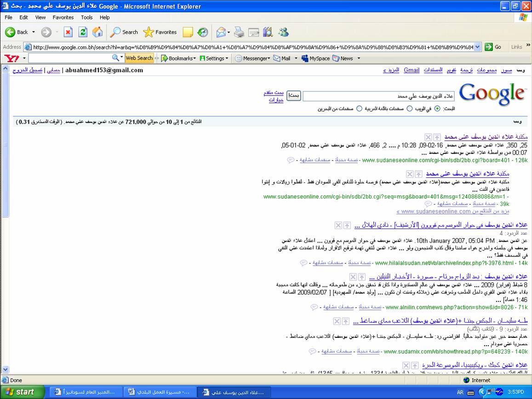This screenshot has width=532, height=399.
Task: Open the History toolbar icon
Action: coord(203,32)
